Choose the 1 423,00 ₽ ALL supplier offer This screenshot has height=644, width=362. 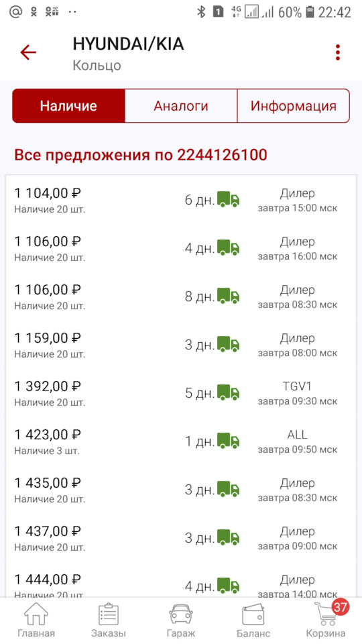tap(181, 441)
